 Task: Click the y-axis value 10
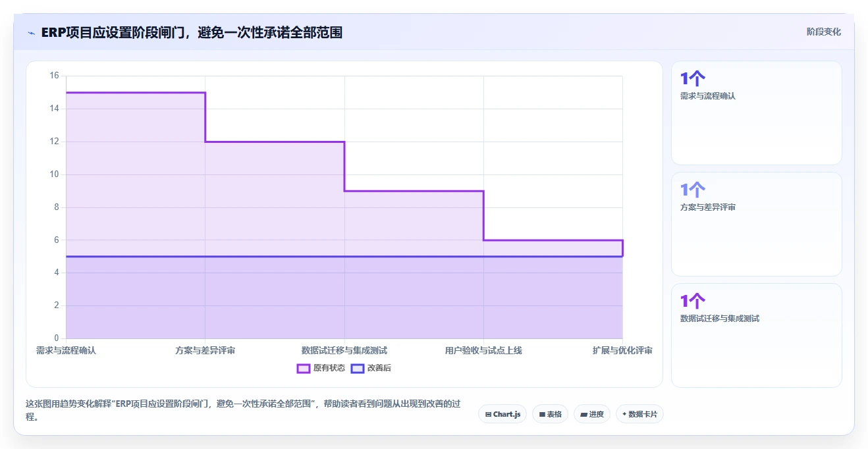point(54,174)
